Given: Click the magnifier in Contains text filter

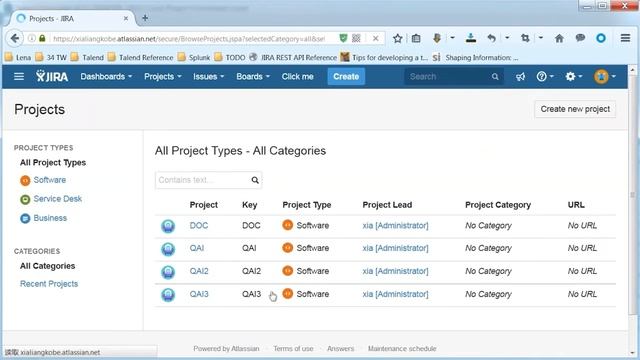Looking at the screenshot, I should click(x=255, y=180).
